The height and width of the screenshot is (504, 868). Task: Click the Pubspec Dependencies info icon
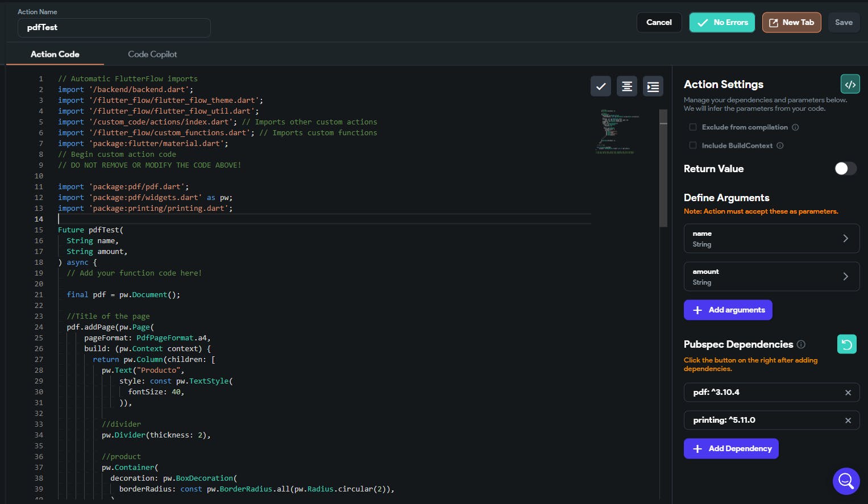(x=801, y=344)
